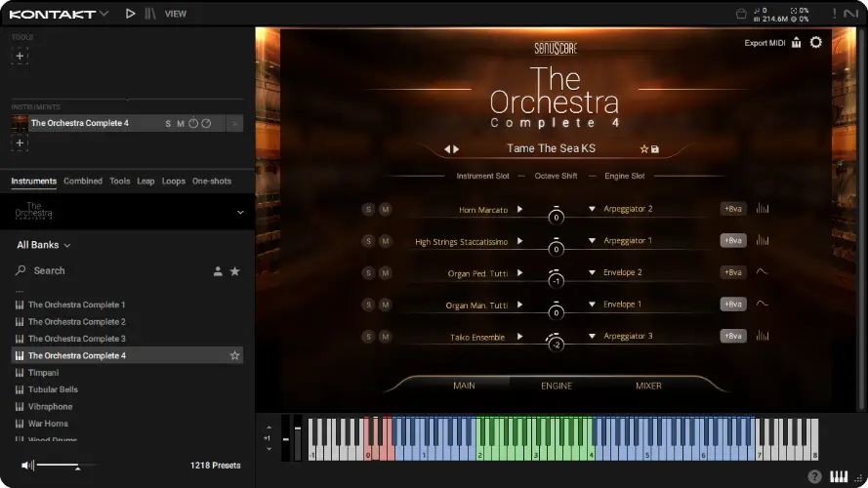Open the settings gear in The Orchestra
The width and height of the screenshot is (868, 488).
click(816, 42)
